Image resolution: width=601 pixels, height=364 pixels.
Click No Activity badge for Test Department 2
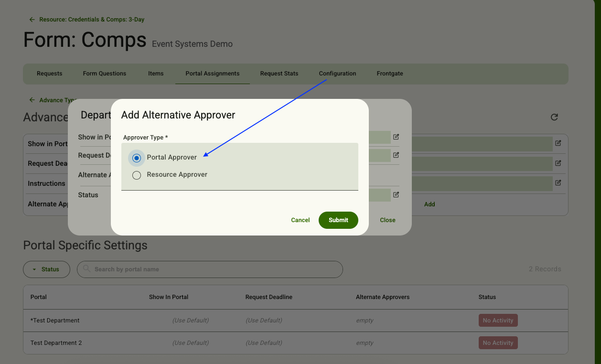498,343
